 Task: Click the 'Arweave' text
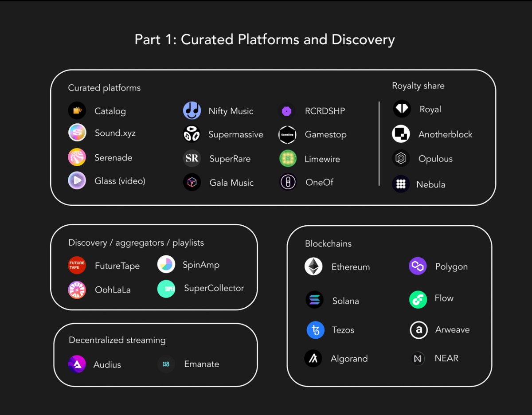(x=452, y=330)
